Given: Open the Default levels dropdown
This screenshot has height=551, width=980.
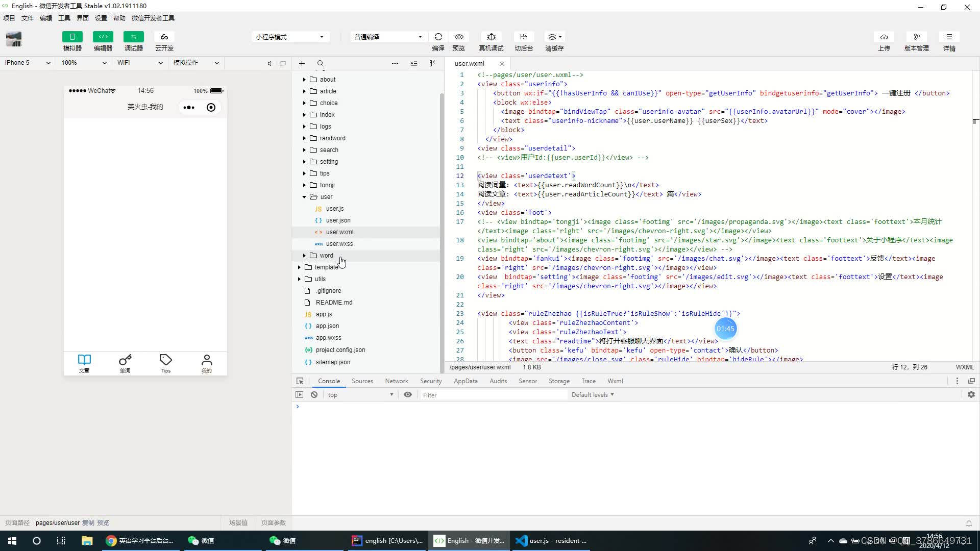Looking at the screenshot, I should pos(593,395).
